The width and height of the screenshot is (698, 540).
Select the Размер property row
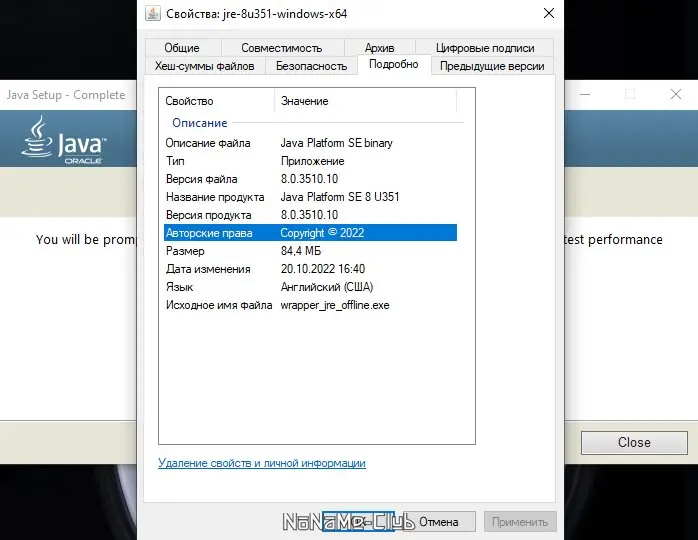pyautogui.click(x=310, y=251)
